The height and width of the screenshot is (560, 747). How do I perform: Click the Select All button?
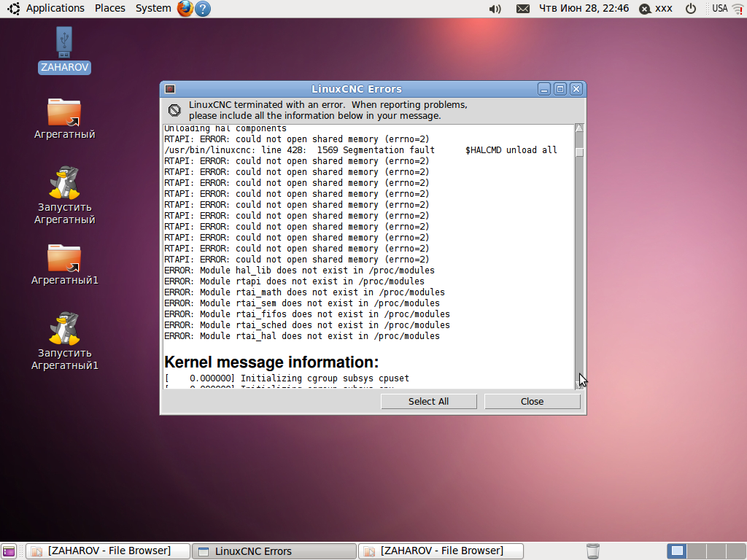(429, 402)
